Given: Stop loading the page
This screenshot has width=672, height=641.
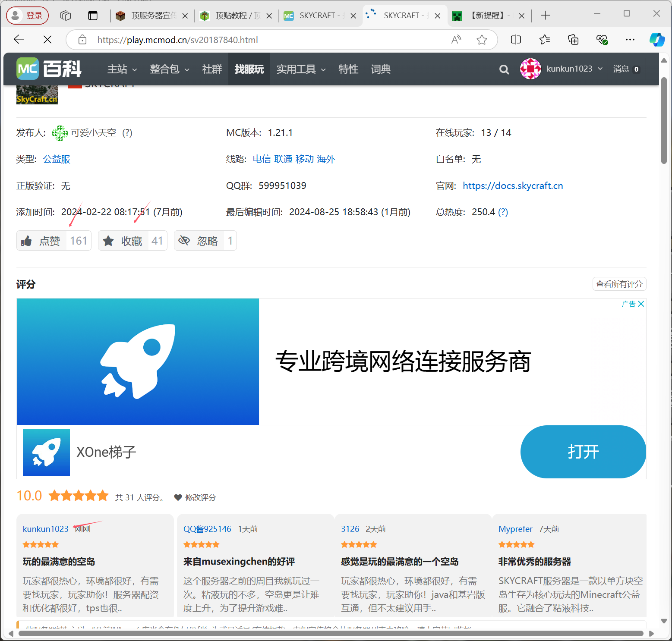Looking at the screenshot, I should [47, 40].
